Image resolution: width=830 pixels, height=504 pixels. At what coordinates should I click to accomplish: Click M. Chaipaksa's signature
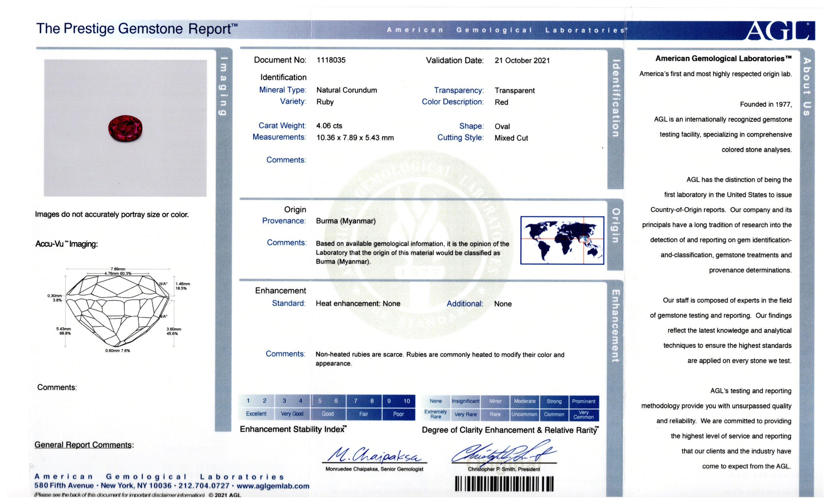(374, 455)
